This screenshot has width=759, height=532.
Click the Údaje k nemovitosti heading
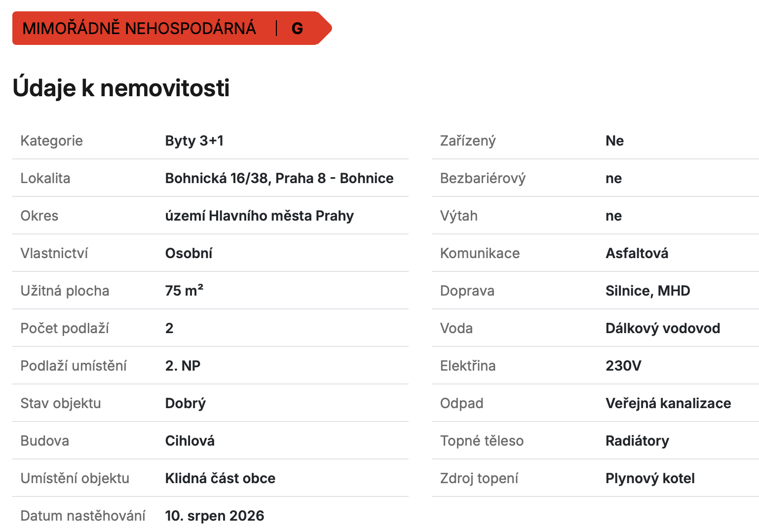coord(121,88)
